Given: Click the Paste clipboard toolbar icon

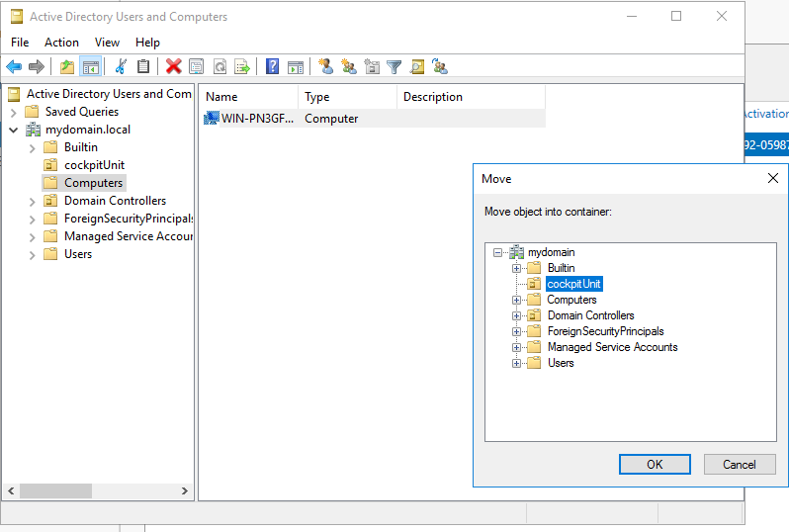Looking at the screenshot, I should point(143,66).
